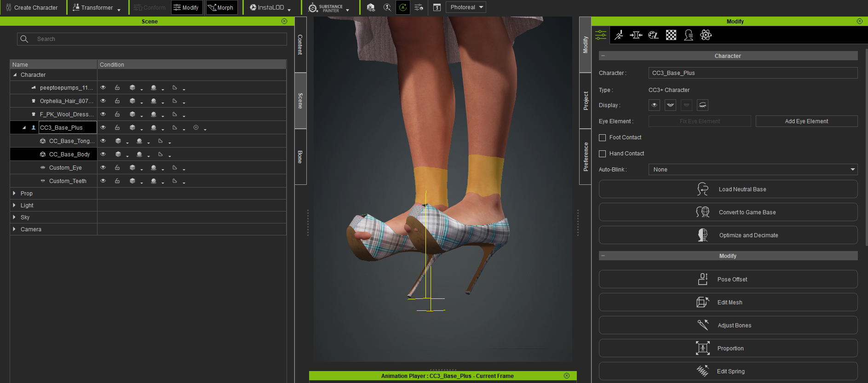Open the Motion pose tab icon
Image resolution: width=868 pixels, height=383 pixels.
(619, 35)
